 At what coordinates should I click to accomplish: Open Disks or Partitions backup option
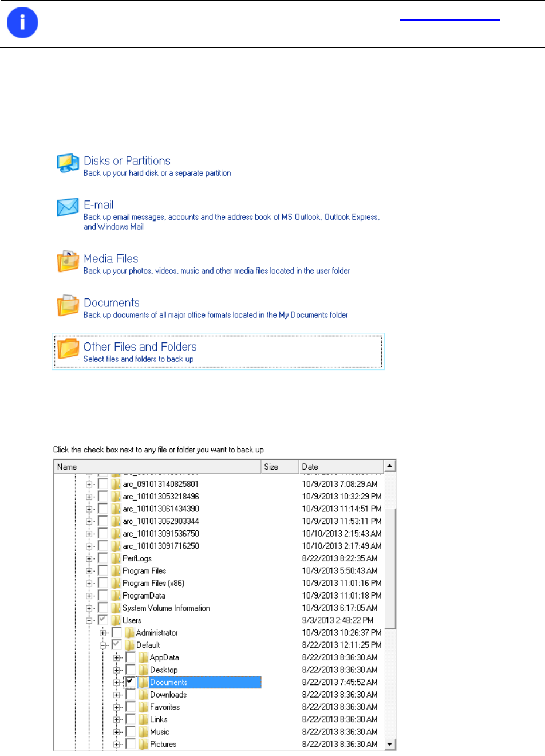point(127,161)
